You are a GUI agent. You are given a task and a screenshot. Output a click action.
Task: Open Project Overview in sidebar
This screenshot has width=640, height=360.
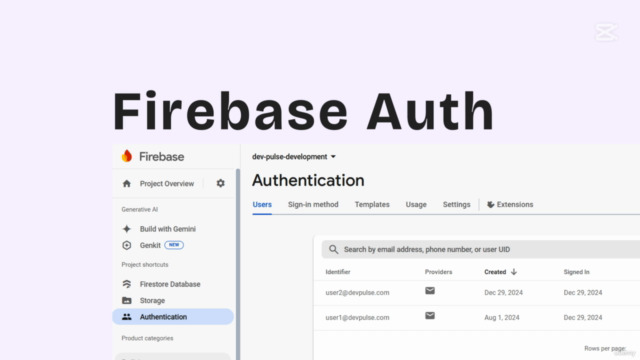point(167,184)
